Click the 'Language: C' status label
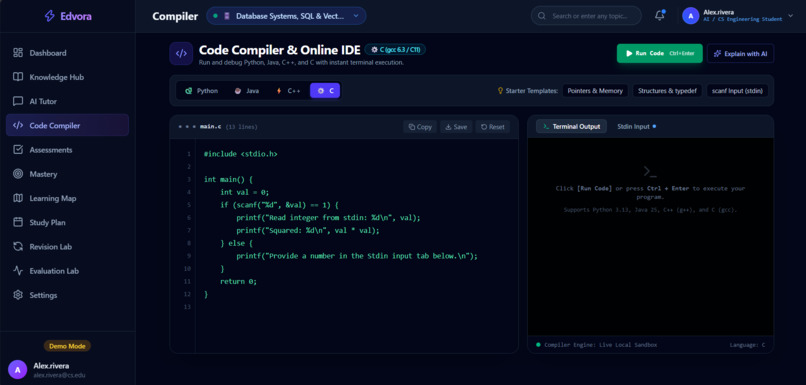This screenshot has height=385, width=806. 747,345
